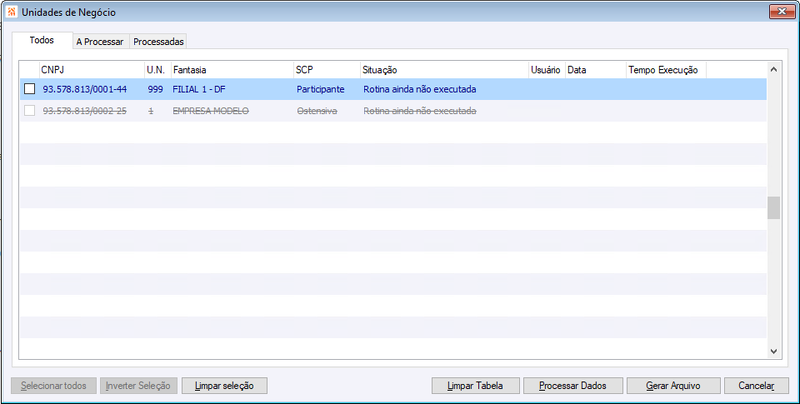Open the Processadas tab

tap(158, 42)
